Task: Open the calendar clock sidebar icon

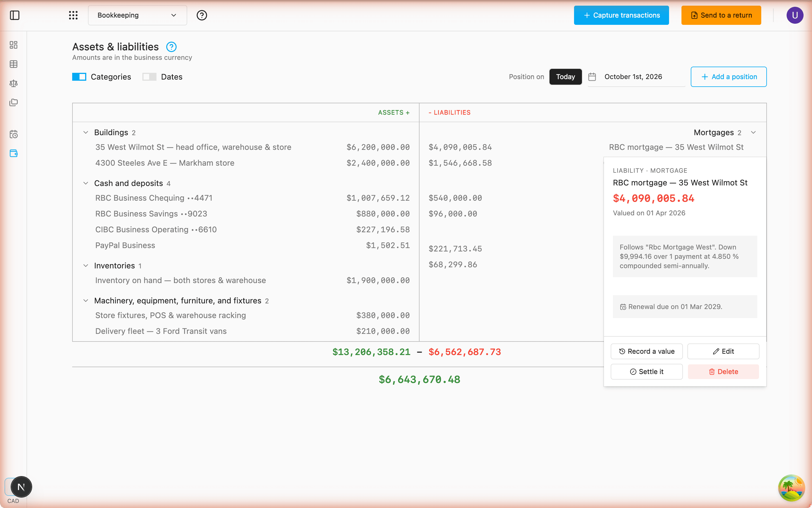Action: tap(14, 134)
